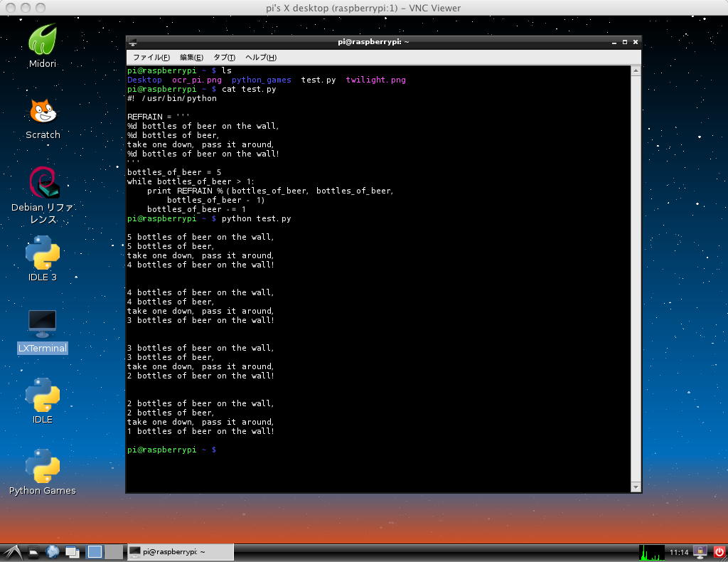Click the screen lock icon in the tray
728x562 pixels.
700,552
